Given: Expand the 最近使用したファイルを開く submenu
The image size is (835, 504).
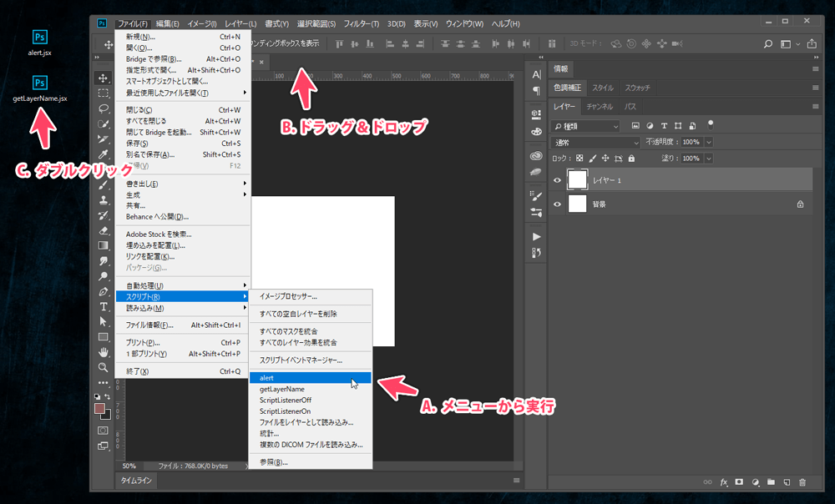Looking at the screenshot, I should [x=183, y=93].
